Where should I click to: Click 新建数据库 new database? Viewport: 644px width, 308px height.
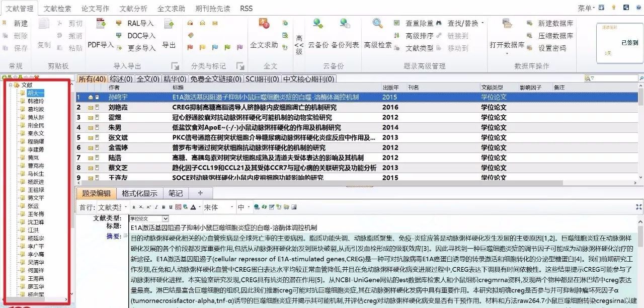point(550,23)
